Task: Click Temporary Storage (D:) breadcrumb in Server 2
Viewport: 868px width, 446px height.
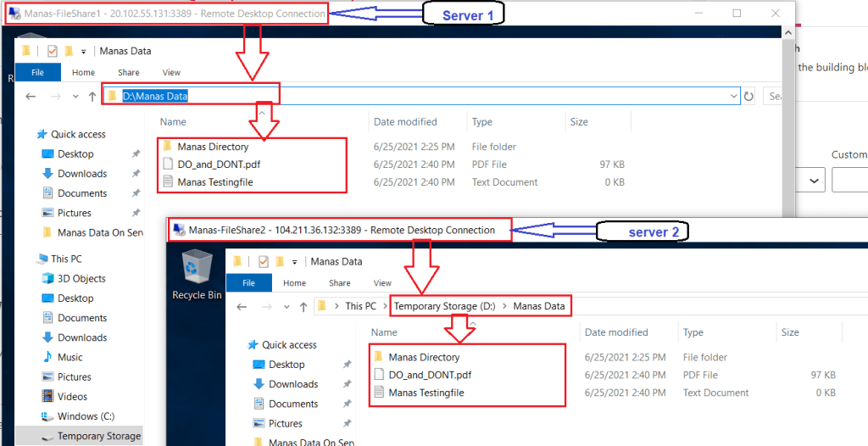Action: [444, 306]
